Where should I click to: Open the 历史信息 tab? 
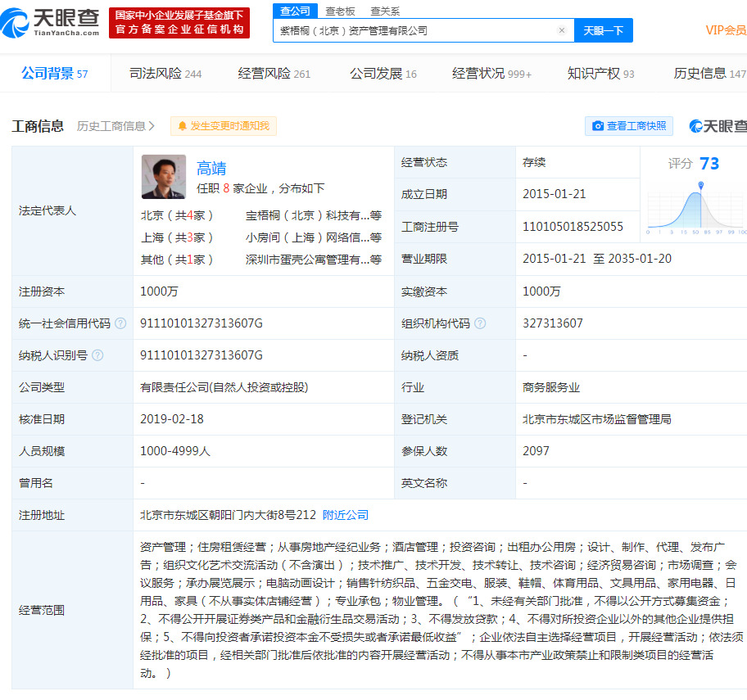pyautogui.click(x=709, y=74)
